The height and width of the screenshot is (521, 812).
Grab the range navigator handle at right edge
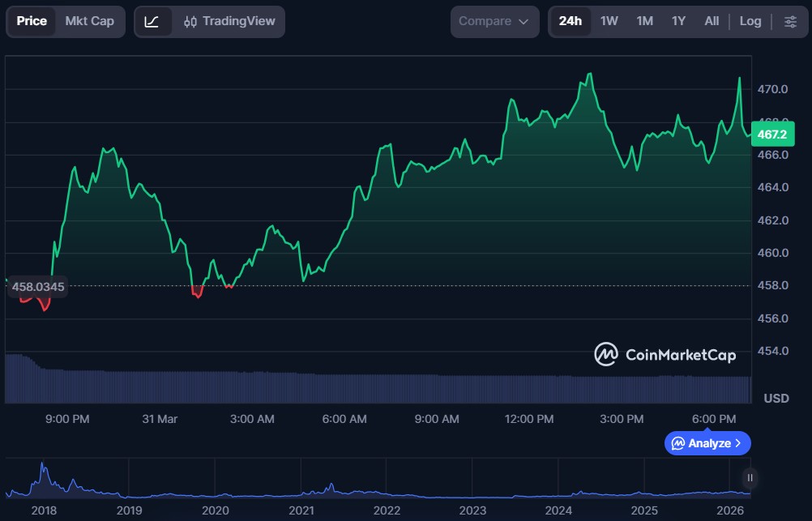750,478
